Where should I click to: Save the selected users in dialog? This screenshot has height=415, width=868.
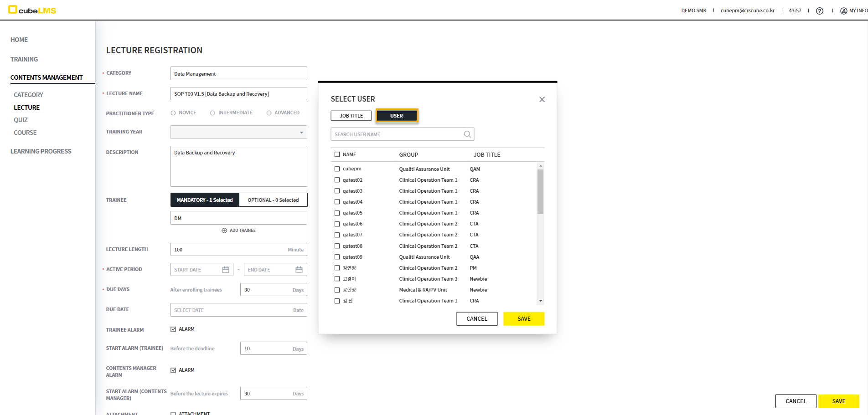point(524,319)
